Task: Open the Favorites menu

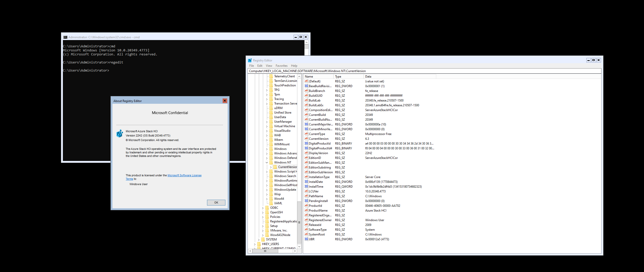Action: [281, 66]
